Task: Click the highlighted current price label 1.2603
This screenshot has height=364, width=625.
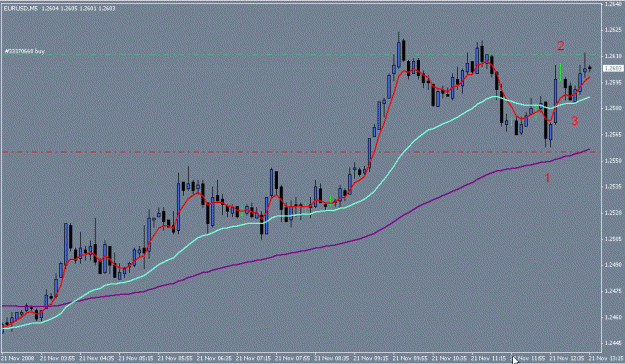Action: point(614,69)
